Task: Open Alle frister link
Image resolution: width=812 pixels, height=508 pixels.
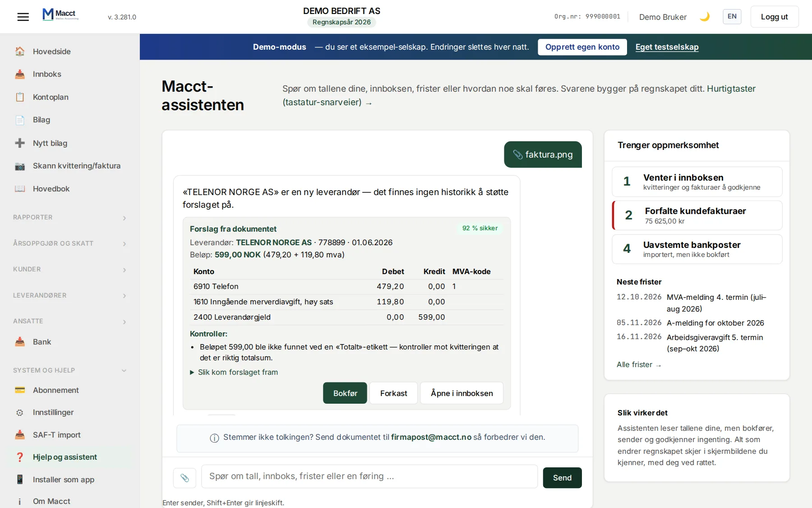Action: (x=639, y=364)
